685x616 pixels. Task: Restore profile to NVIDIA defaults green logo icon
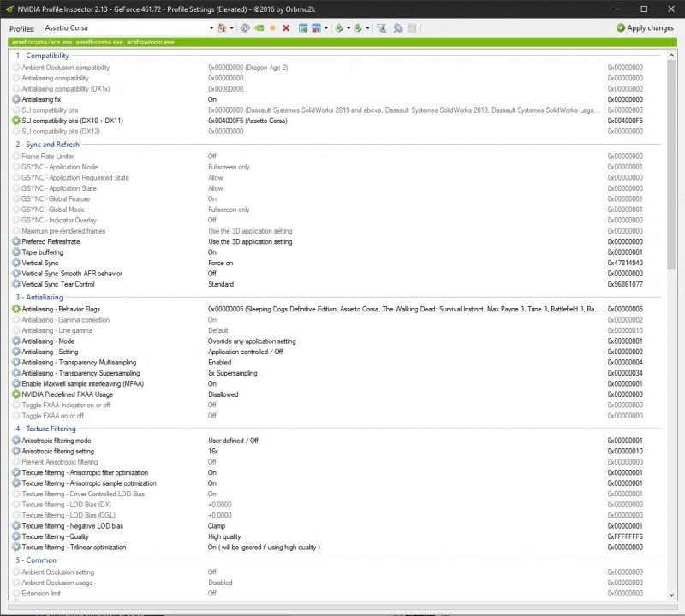[259, 28]
